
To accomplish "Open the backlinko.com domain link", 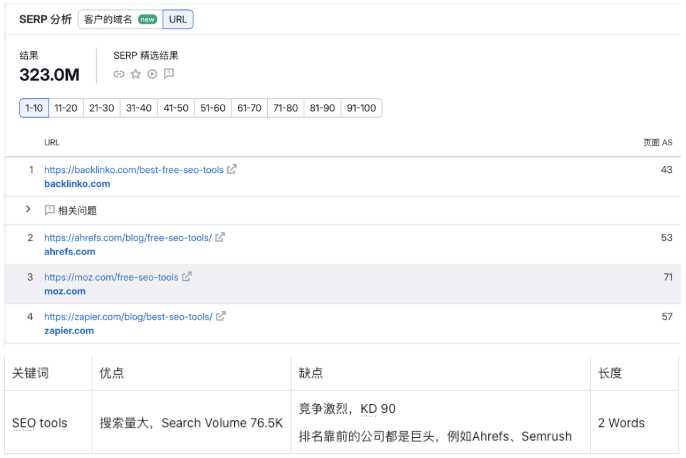I will coord(77,184).
